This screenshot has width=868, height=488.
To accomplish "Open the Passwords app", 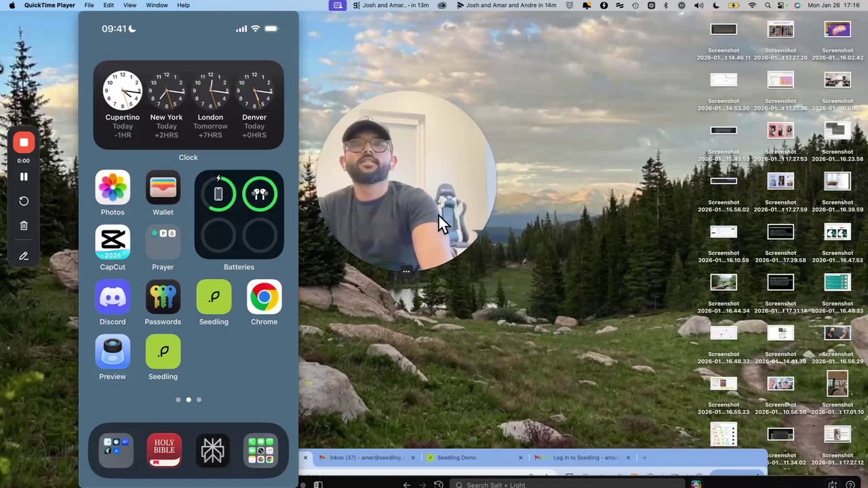I will tap(163, 297).
